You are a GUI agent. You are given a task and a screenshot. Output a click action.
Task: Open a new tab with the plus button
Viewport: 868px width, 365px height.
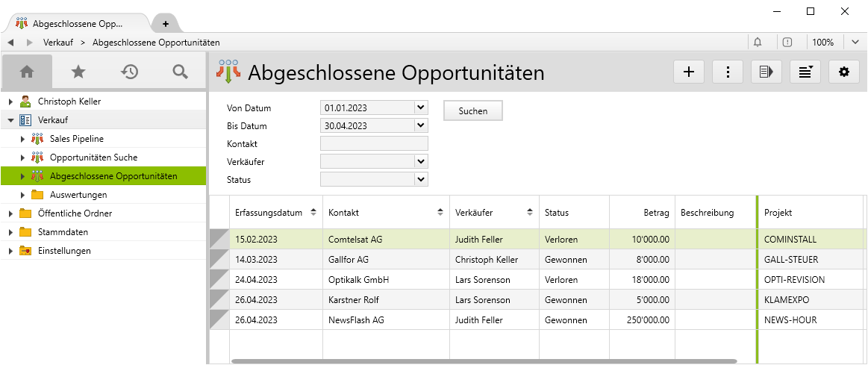pyautogui.click(x=166, y=24)
